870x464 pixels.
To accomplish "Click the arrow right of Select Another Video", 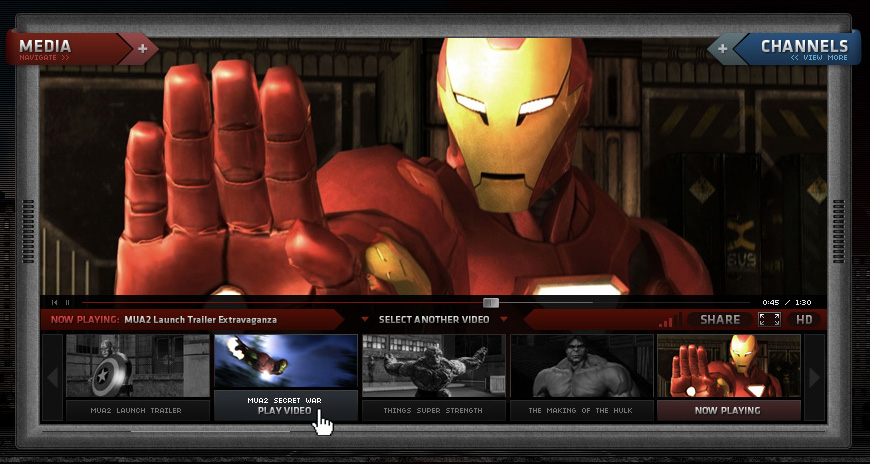I will tap(504, 319).
